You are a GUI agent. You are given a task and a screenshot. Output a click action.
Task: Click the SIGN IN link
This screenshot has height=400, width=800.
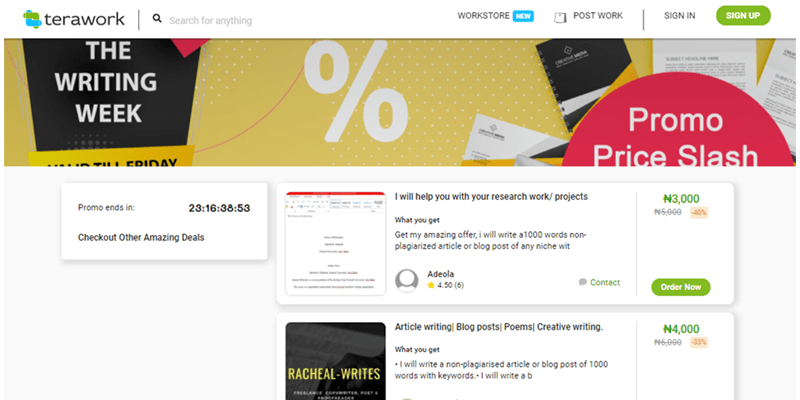pyautogui.click(x=679, y=16)
